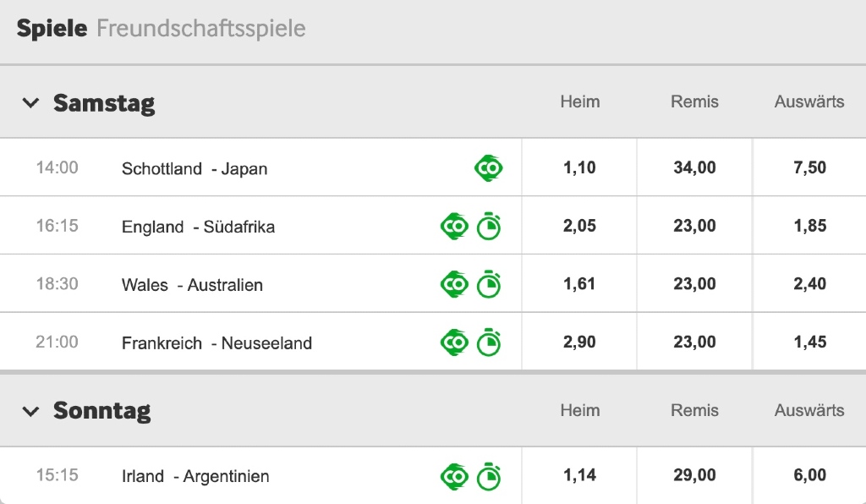Viewport: 866px width, 504px height.
Task: Collapse the Samstag section
Action: click(x=31, y=103)
